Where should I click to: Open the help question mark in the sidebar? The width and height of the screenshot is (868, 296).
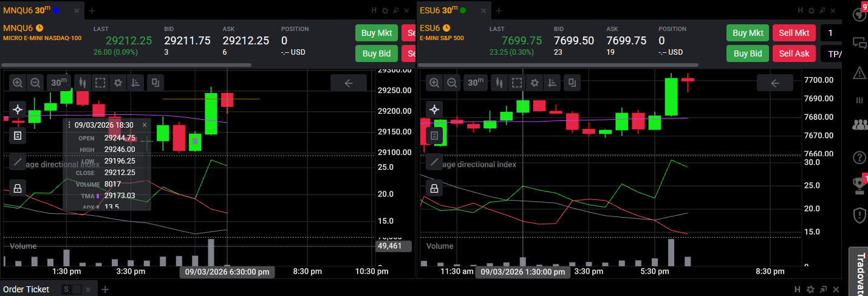[859, 157]
